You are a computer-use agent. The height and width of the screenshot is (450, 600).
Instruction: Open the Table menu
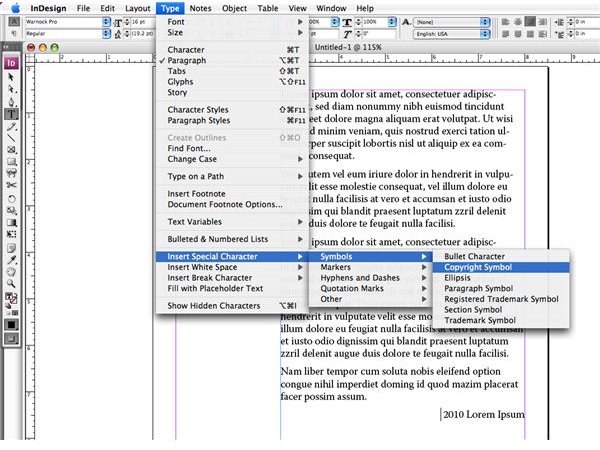pyautogui.click(x=267, y=8)
